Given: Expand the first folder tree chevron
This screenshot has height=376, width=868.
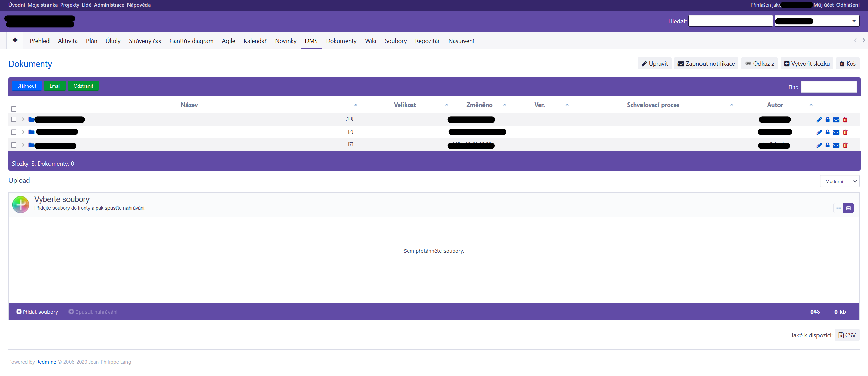Looking at the screenshot, I should click(23, 119).
